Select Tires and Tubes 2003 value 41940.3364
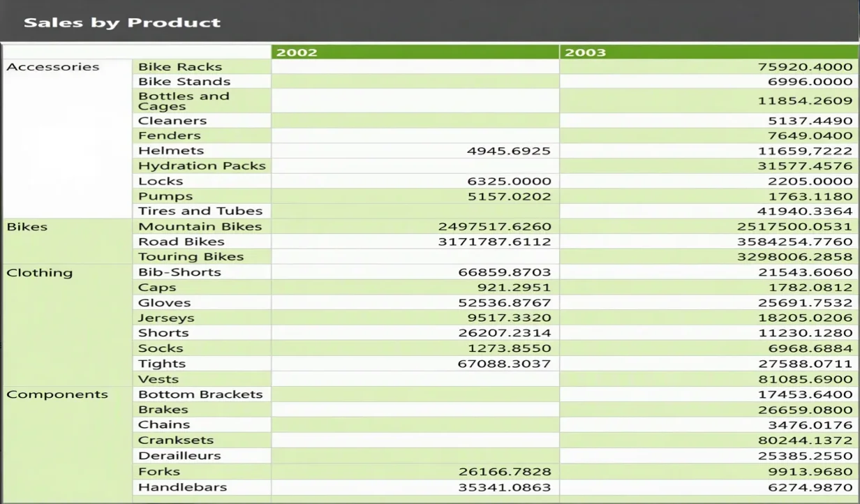860x504 pixels. pos(806,212)
